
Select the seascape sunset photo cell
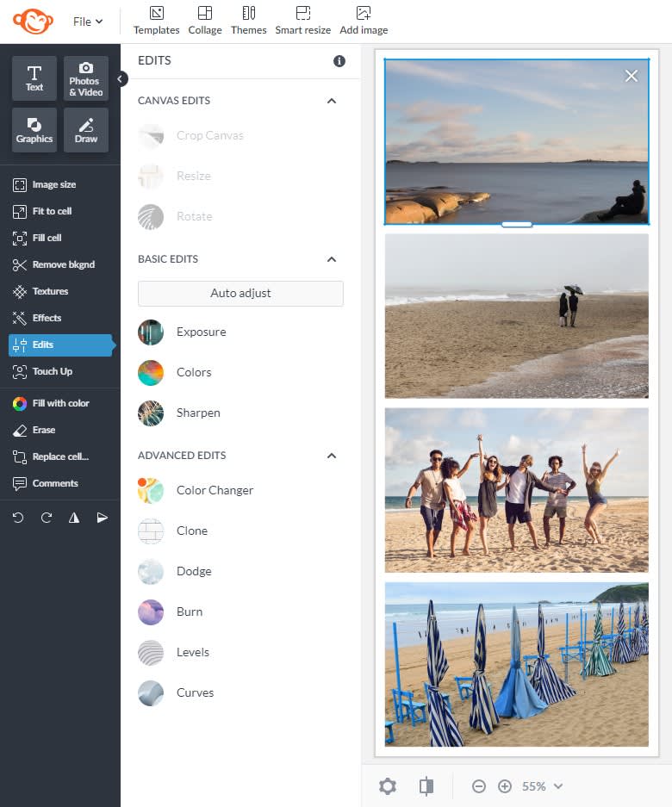(516, 142)
